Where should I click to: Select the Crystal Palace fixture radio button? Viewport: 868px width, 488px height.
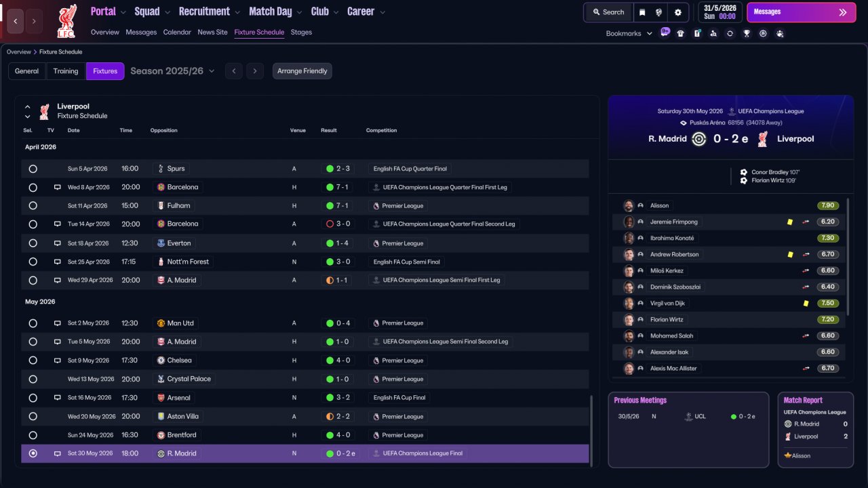click(33, 379)
